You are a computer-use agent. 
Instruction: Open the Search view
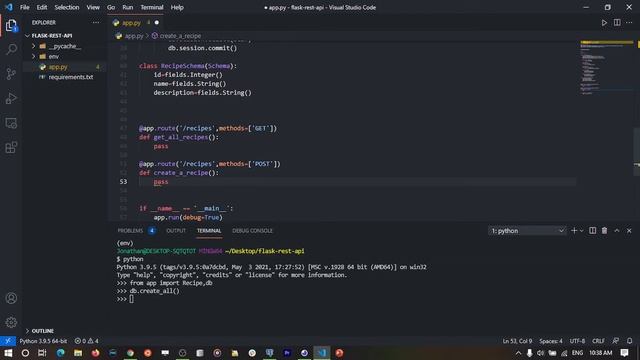click(x=11, y=50)
